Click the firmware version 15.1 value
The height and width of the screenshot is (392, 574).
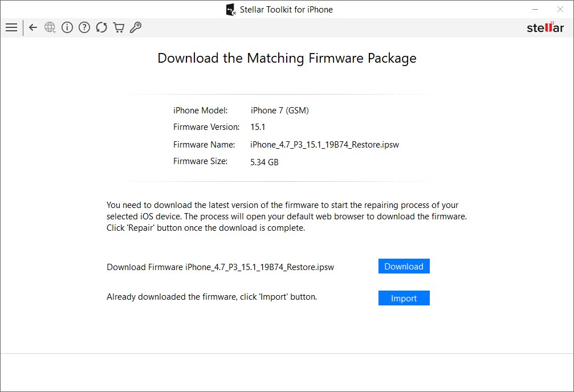coord(258,127)
